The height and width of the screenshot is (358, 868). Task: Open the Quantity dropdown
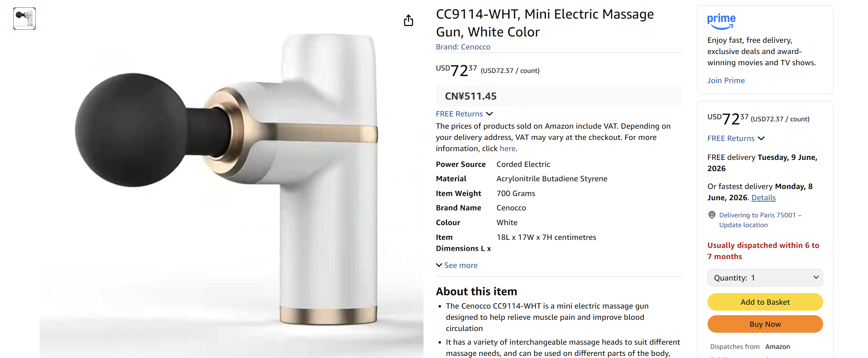[765, 278]
